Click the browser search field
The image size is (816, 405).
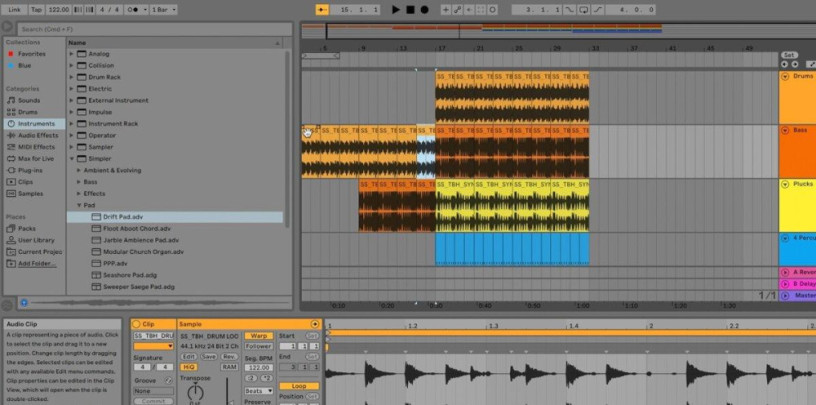coord(155,29)
